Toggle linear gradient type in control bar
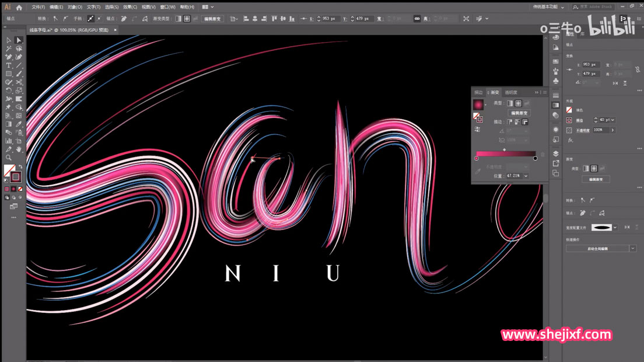Screen dimensions: 644x362 (x=178, y=19)
